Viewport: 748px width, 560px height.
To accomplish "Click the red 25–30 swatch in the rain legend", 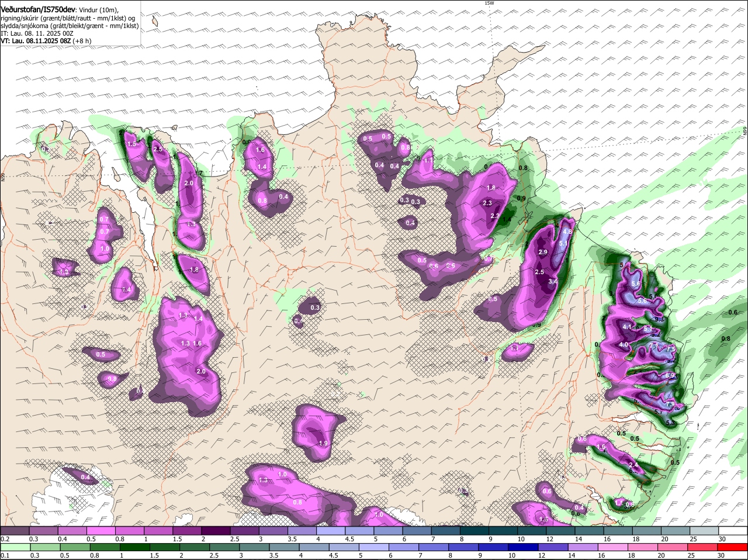I will point(704,547).
